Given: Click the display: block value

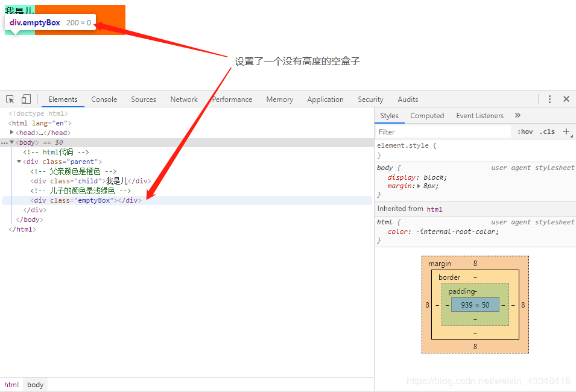Looking at the screenshot, I should point(435,177).
